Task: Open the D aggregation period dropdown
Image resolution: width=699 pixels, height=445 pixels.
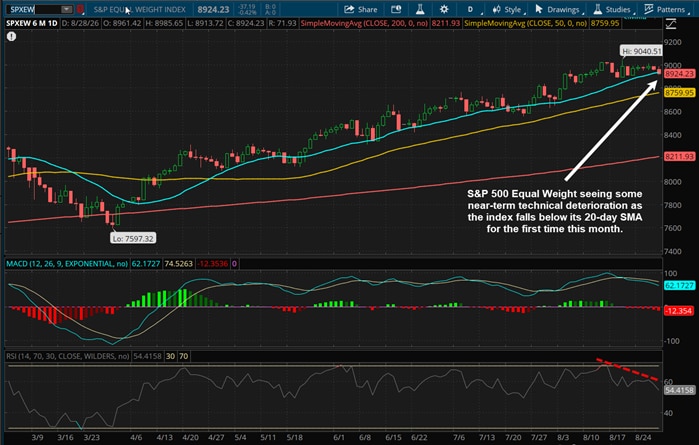Action: coord(470,9)
